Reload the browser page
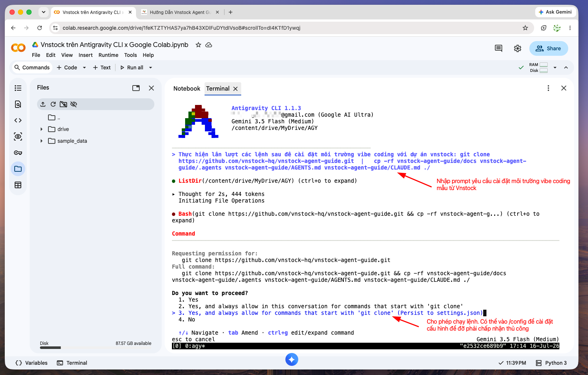 point(40,28)
